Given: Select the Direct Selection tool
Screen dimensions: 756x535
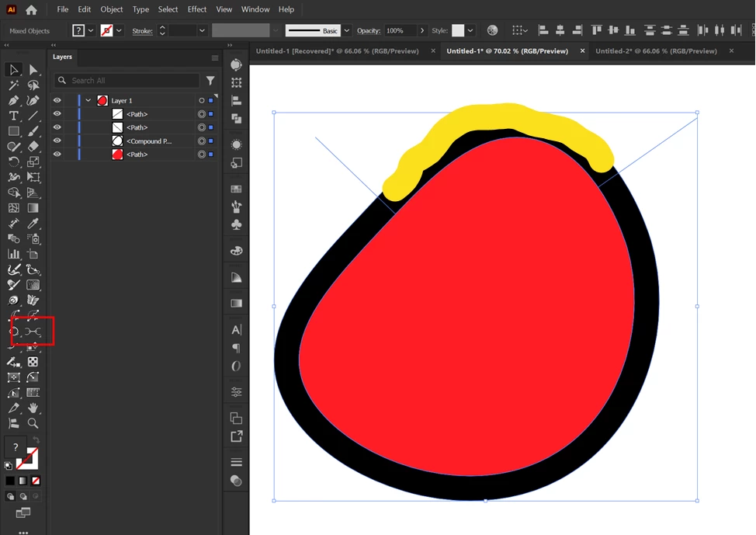Looking at the screenshot, I should (33, 70).
